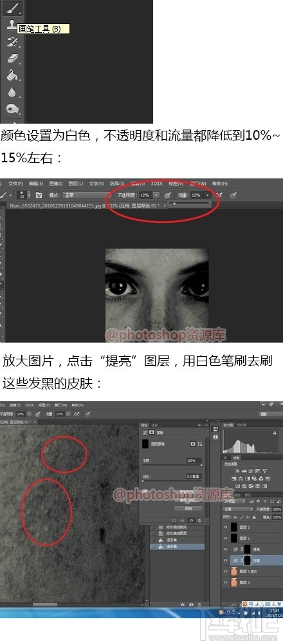
Task: Add a Channel Mixer adjustment icon
Action: 261,479
